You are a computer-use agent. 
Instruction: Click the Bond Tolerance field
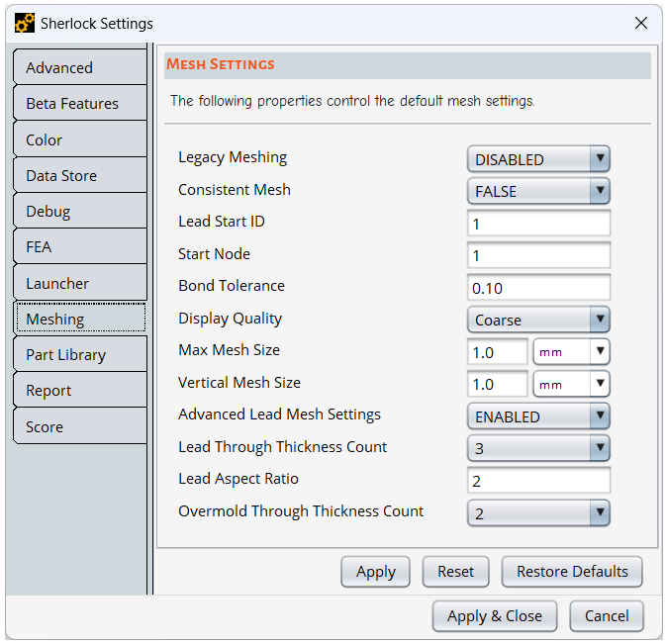(538, 288)
